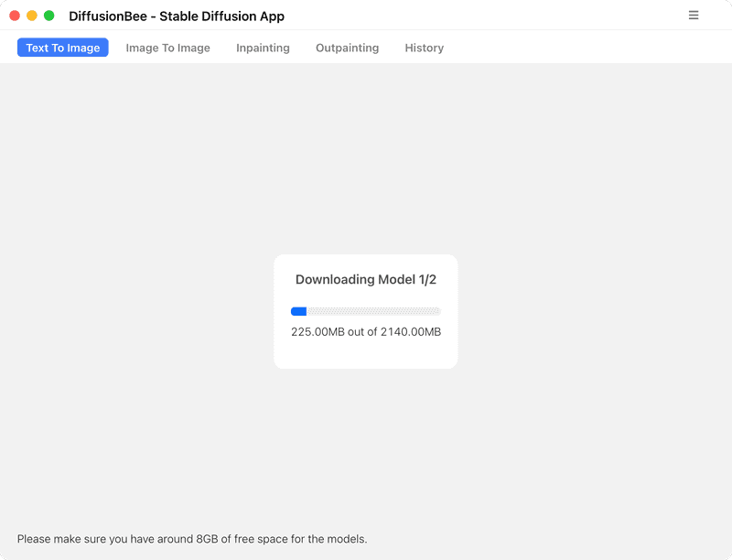Select the Text To Image tab
This screenshot has width=732, height=560.
tap(63, 48)
